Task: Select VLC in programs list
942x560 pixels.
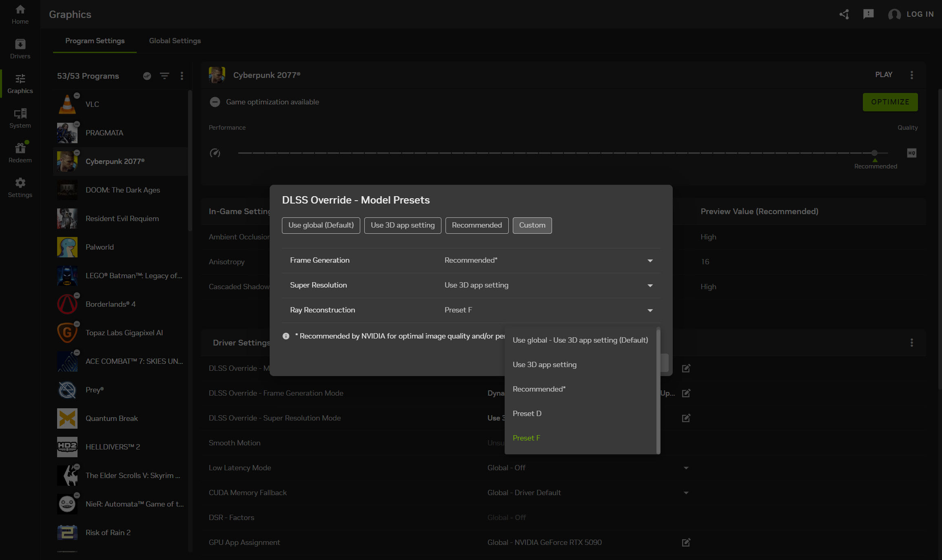Action: point(120,104)
